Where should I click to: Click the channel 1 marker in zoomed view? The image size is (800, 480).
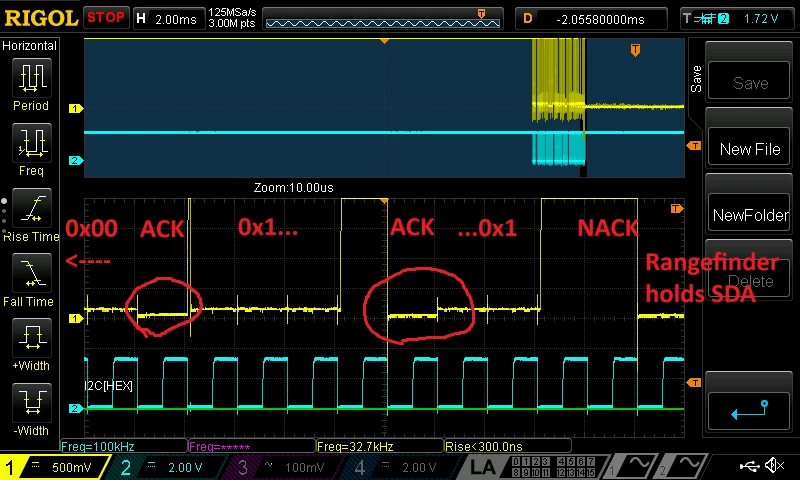76,318
